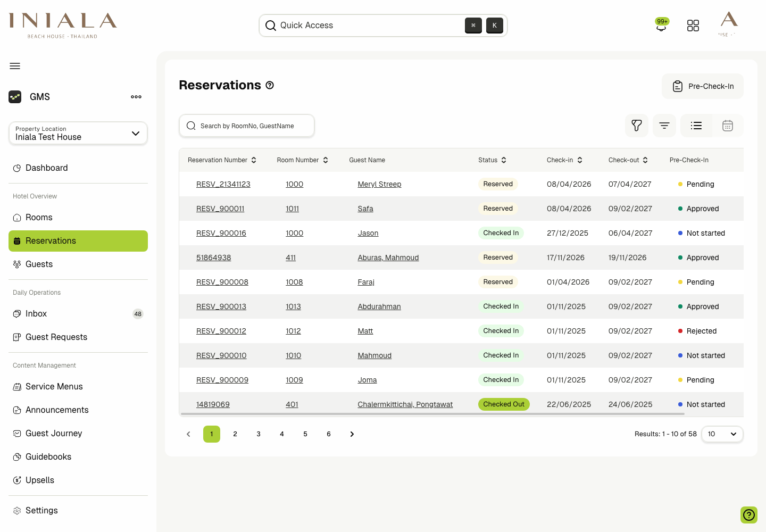Open the GMS three-dot options menu

(x=136, y=96)
